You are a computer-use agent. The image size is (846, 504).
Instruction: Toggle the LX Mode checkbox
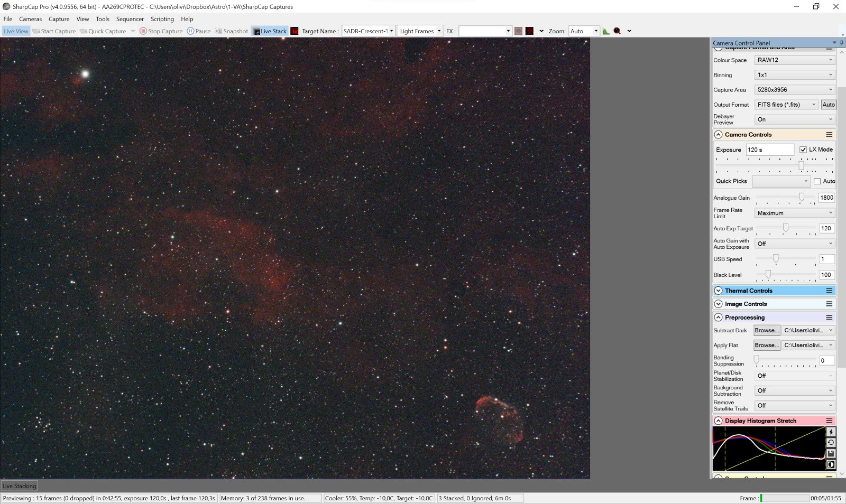tap(803, 150)
